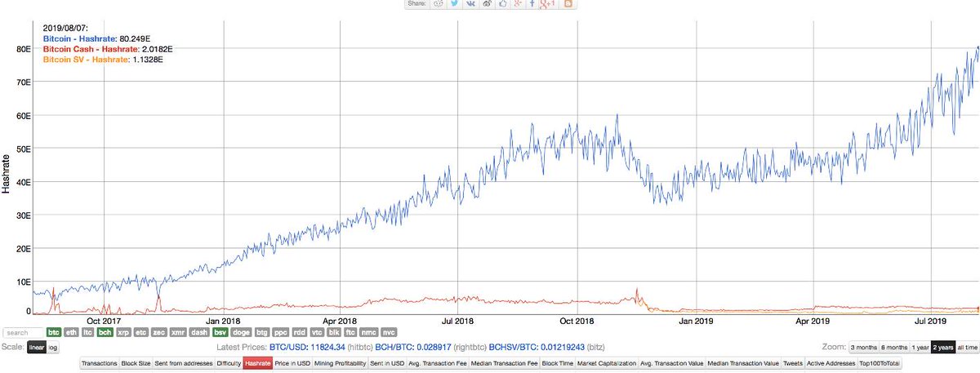Viewport: 980px width, 373px height.
Task: Add the blk coin tag
Action: [x=334, y=332]
